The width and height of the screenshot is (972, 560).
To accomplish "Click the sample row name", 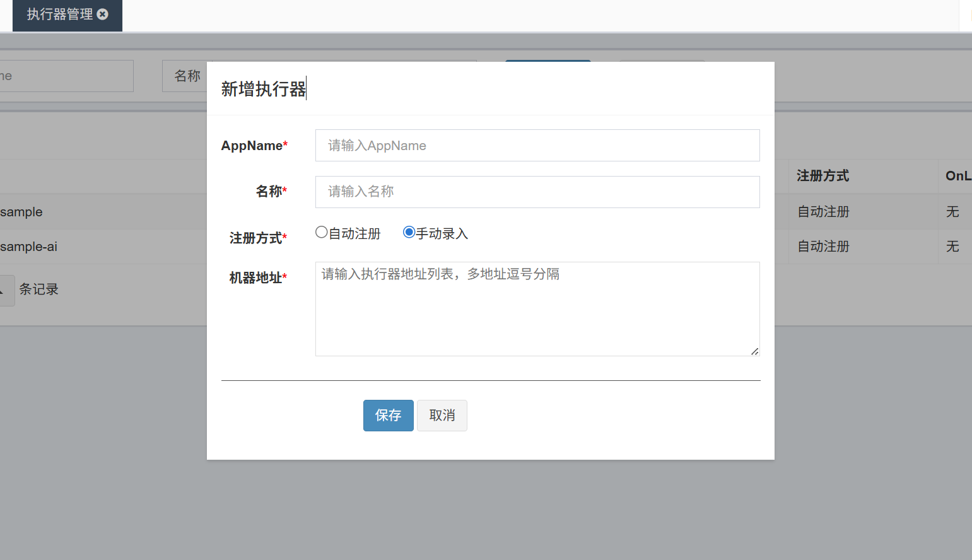I will tap(21, 212).
